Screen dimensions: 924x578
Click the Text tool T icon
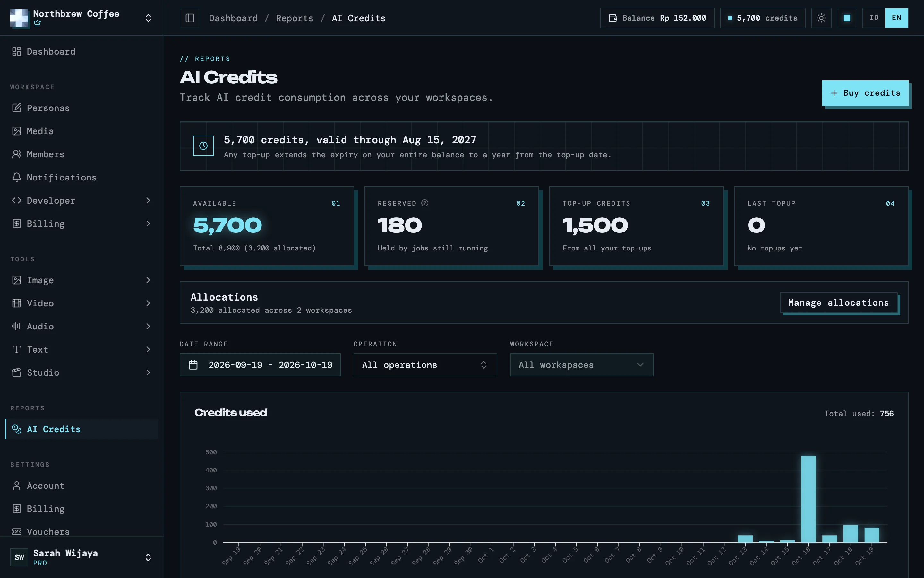click(x=16, y=349)
